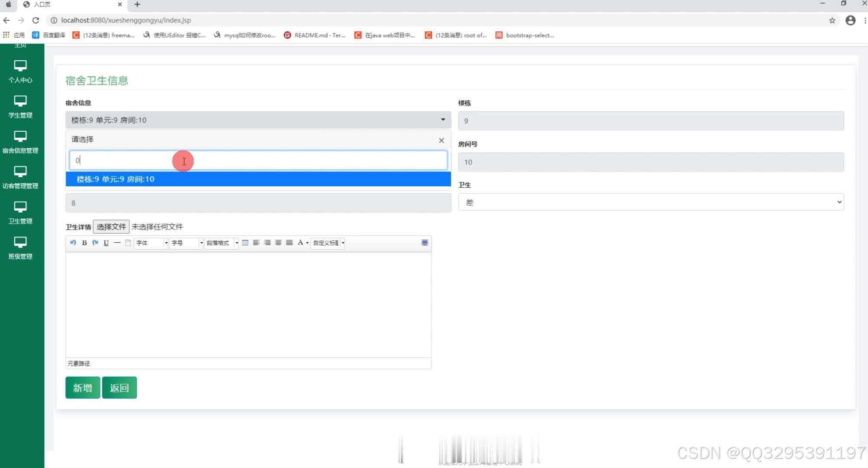Open the 宿舍信息 select dropdown

[258, 120]
